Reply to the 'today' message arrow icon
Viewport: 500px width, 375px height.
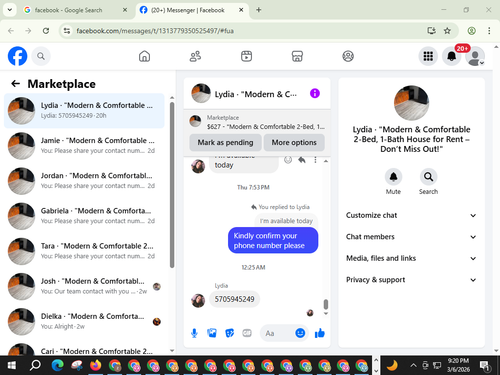click(x=302, y=160)
